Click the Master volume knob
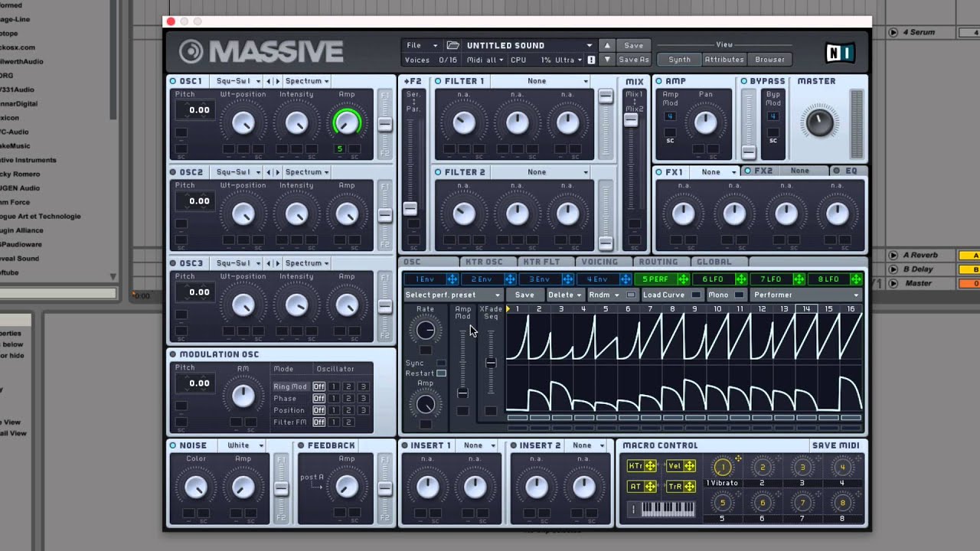 coord(818,122)
